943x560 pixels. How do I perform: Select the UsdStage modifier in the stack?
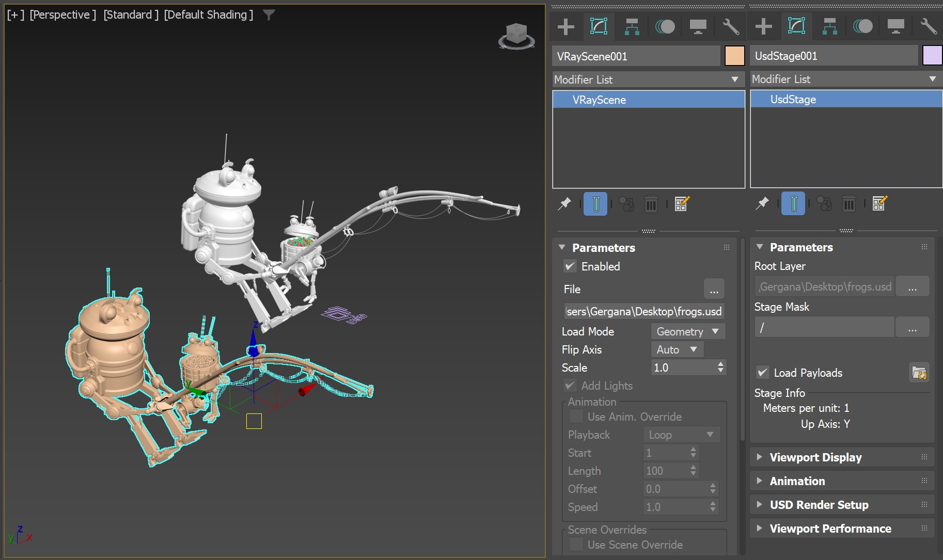point(792,99)
